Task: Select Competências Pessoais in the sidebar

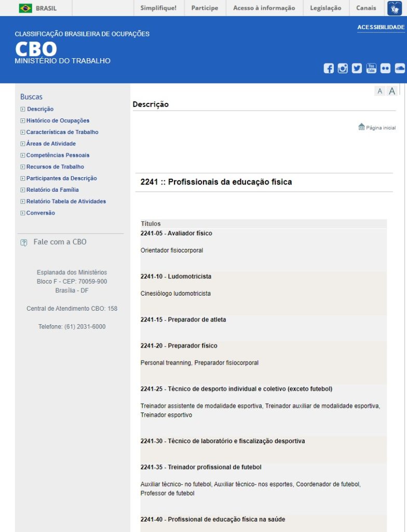Action: (58, 155)
